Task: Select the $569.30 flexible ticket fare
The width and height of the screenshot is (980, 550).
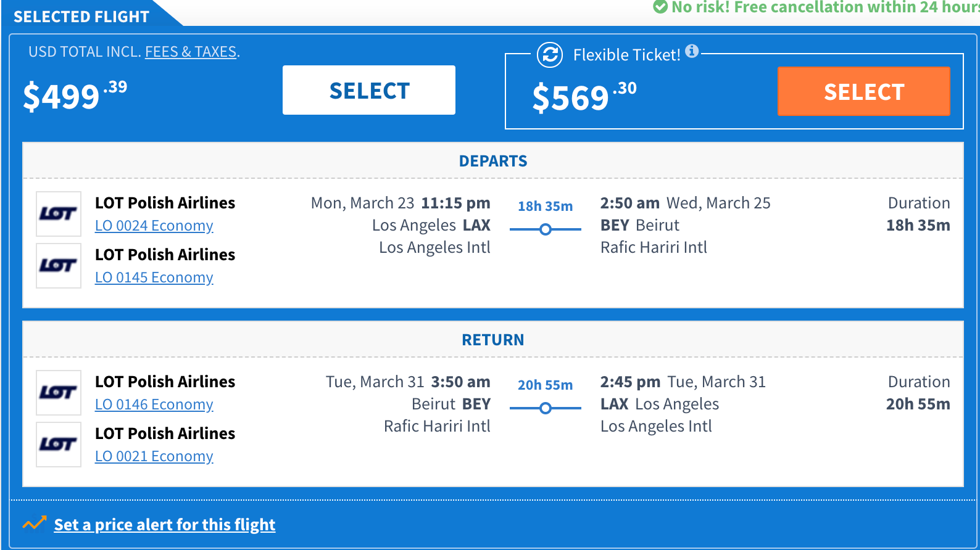Action: coord(863,91)
